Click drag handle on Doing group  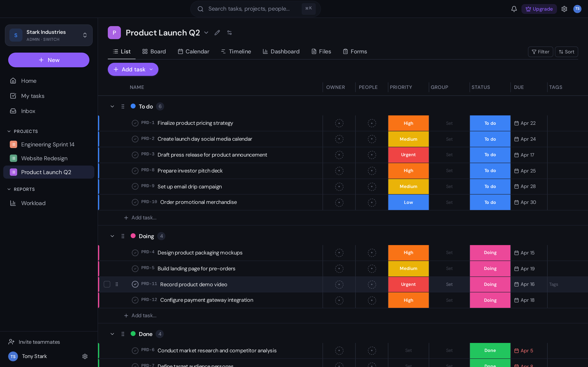123,236
